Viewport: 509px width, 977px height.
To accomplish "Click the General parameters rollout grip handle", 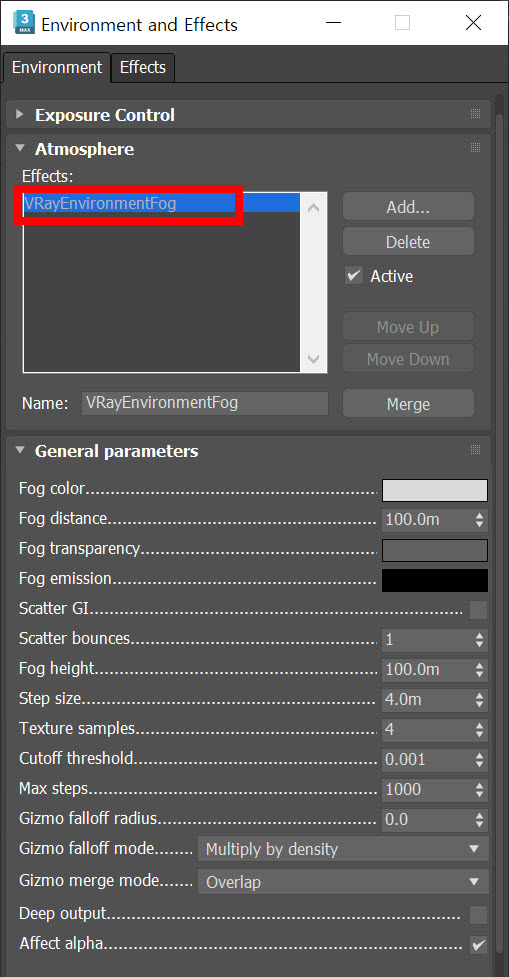I will (x=475, y=449).
